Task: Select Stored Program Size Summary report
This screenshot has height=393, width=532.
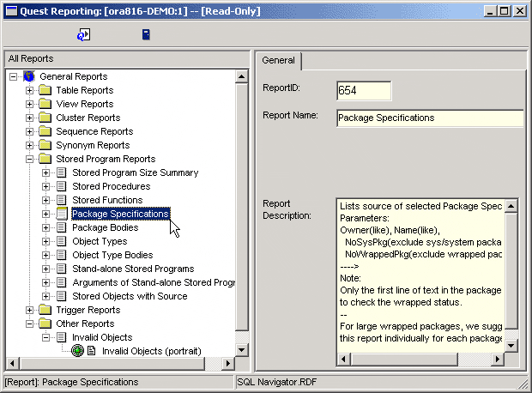Action: pos(135,172)
